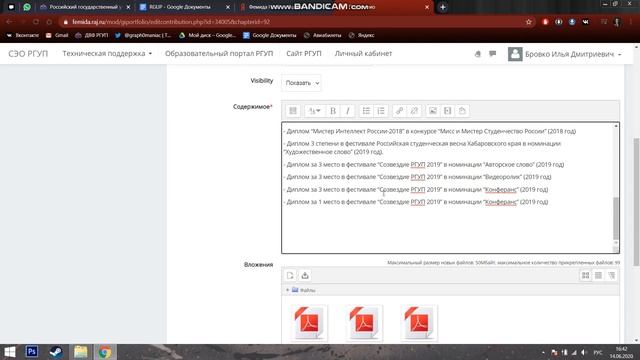Screen dimensions: 640x360
Task: Open the Вконтакте bookmark
Action: coord(23,35)
